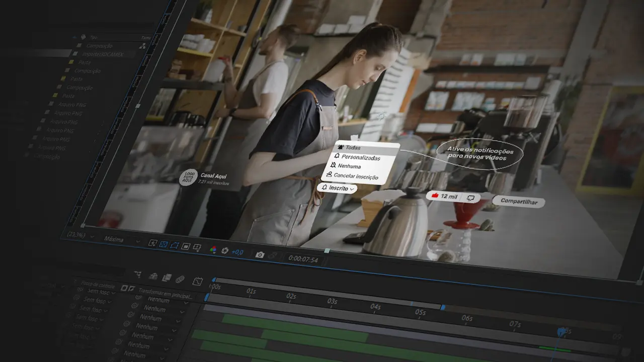This screenshot has height=362, width=644.
Task: Click the 0:00:07:54 timecode field
Action: point(303,259)
